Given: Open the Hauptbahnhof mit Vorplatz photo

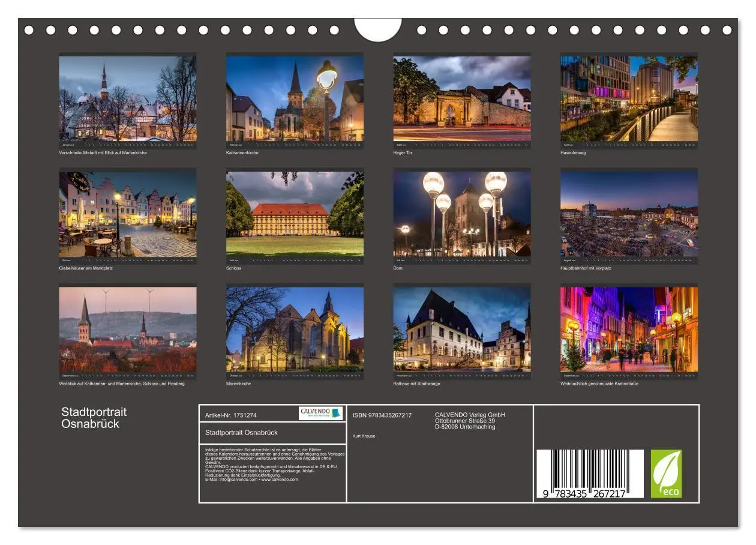Looking at the screenshot, I should 629,214.
